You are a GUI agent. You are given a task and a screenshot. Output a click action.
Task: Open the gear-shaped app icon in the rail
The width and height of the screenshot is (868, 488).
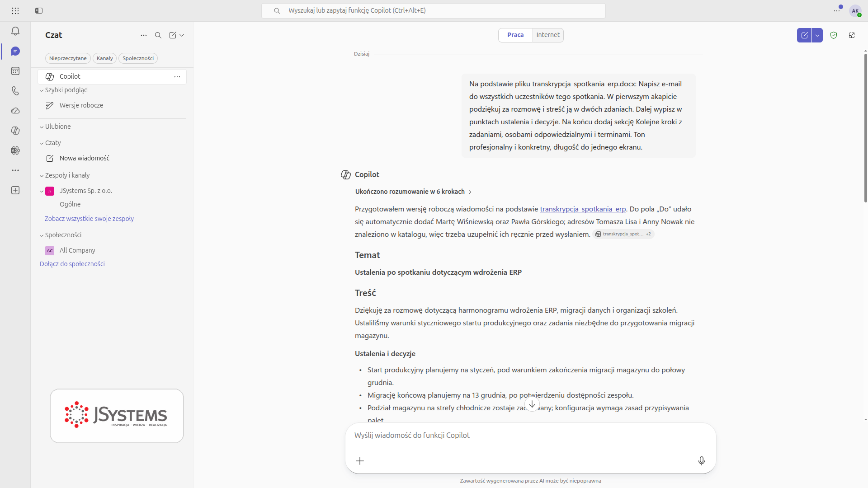pos(15,150)
